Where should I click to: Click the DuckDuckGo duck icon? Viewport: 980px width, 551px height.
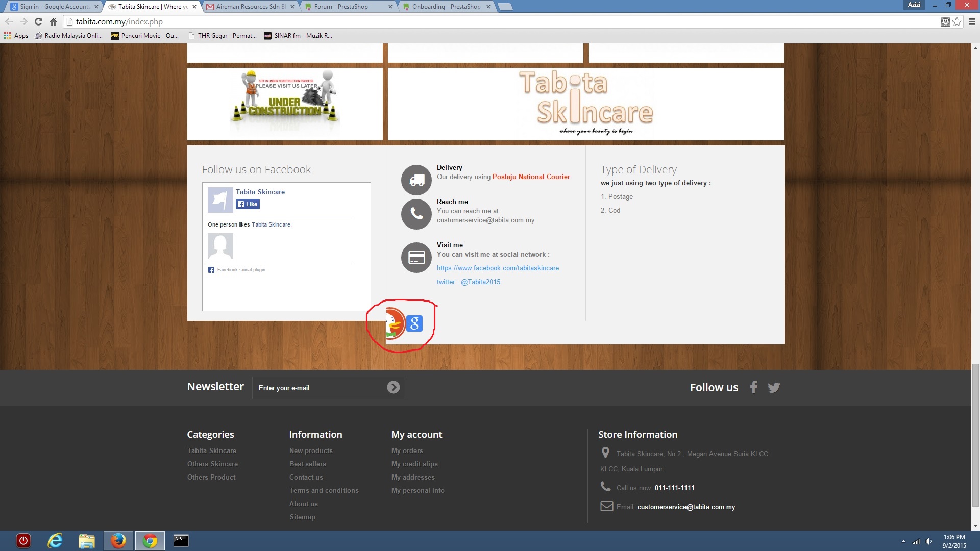pos(395,323)
